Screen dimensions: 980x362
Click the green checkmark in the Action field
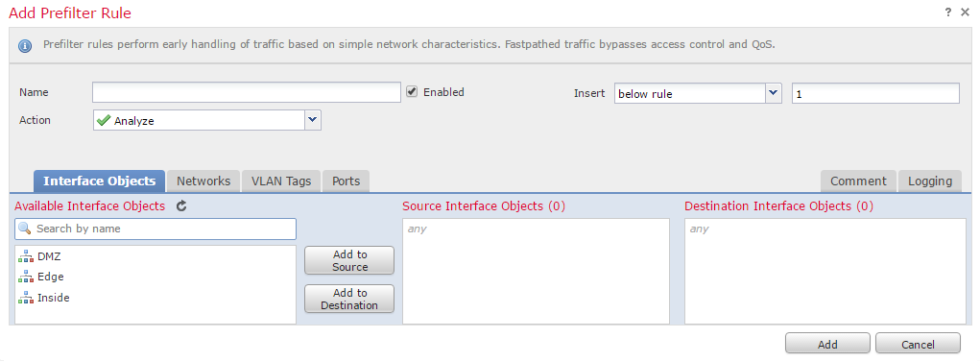(104, 121)
